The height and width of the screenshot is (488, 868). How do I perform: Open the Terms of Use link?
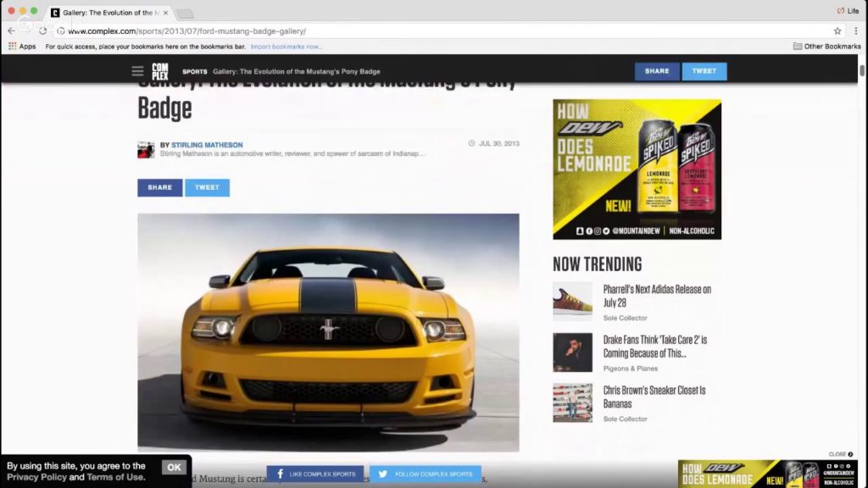115,477
